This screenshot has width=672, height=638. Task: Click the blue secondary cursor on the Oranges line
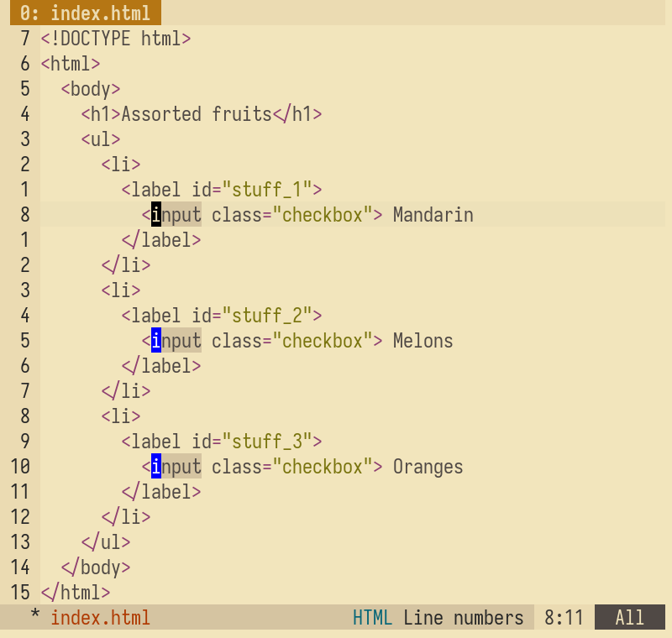pos(156,467)
